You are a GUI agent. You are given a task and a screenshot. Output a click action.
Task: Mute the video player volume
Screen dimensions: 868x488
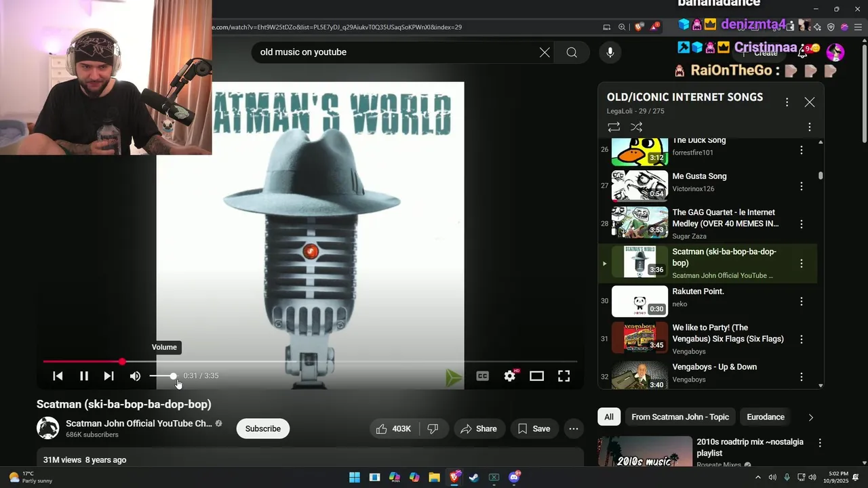136,375
